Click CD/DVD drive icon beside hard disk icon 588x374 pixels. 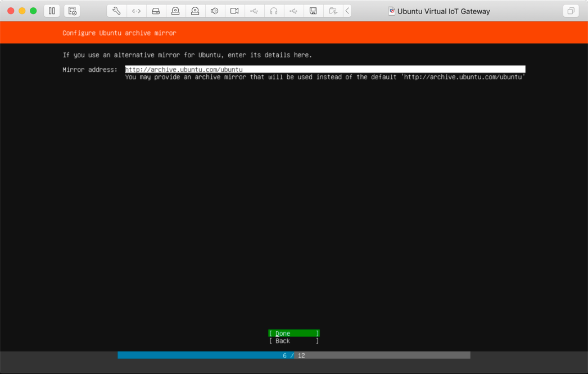point(175,11)
